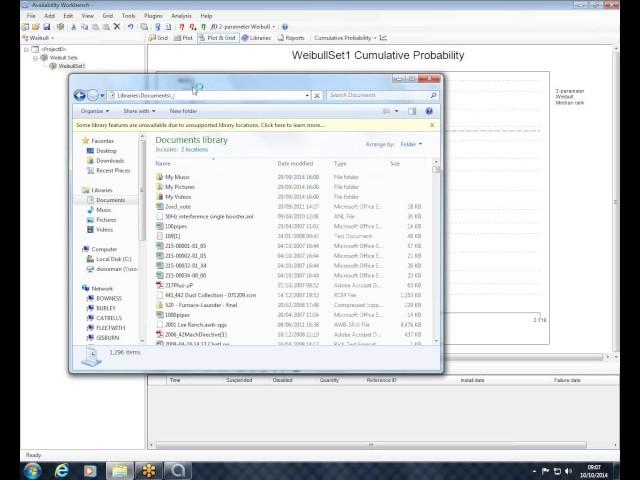Open the Weibull dropdown in left toolbar
This screenshot has width=640, height=480.
tap(52, 38)
